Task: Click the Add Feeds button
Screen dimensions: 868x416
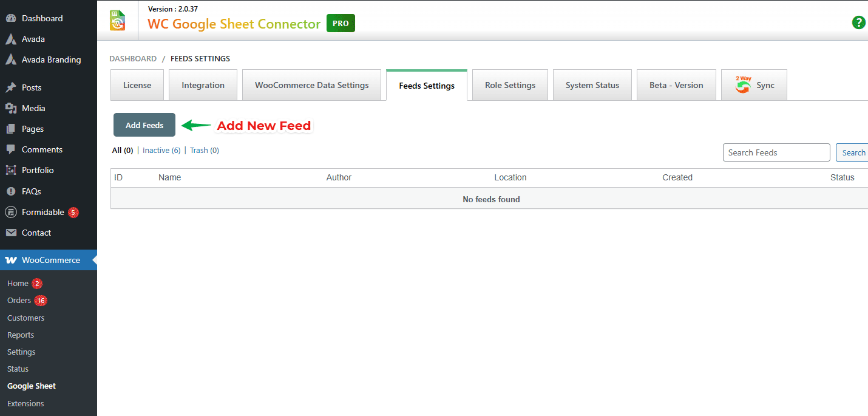Action: (144, 124)
